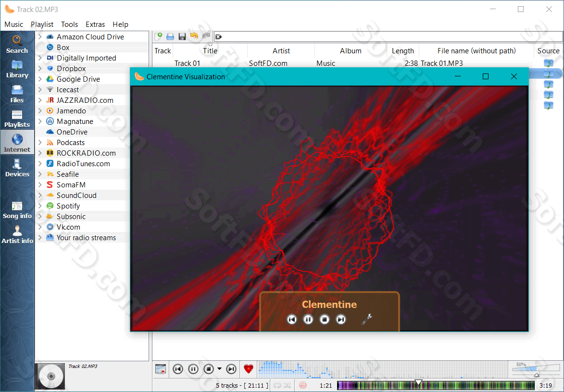Expand the Jamendo node

(x=40, y=110)
